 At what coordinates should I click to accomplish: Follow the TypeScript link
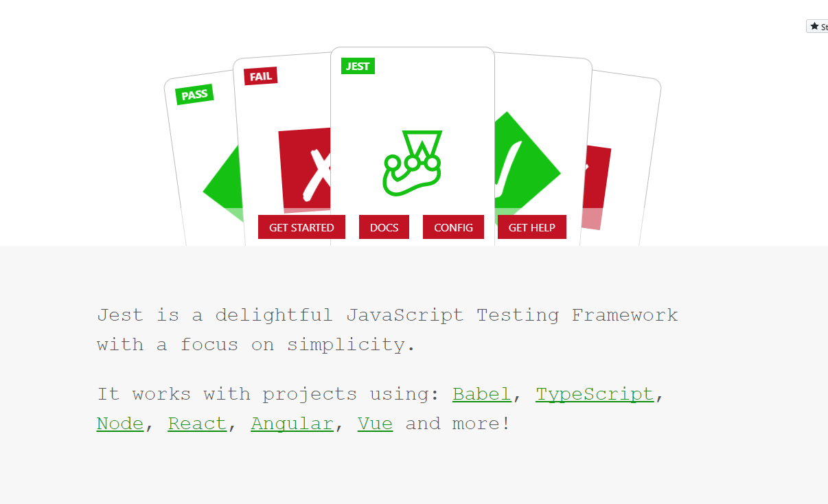595,394
